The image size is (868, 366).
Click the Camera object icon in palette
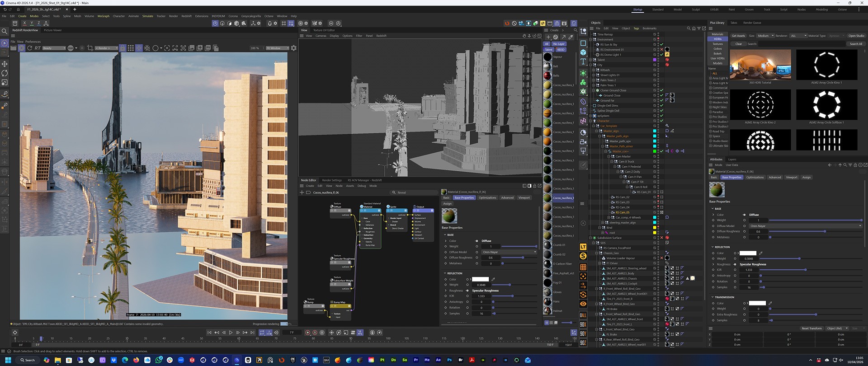click(x=583, y=142)
